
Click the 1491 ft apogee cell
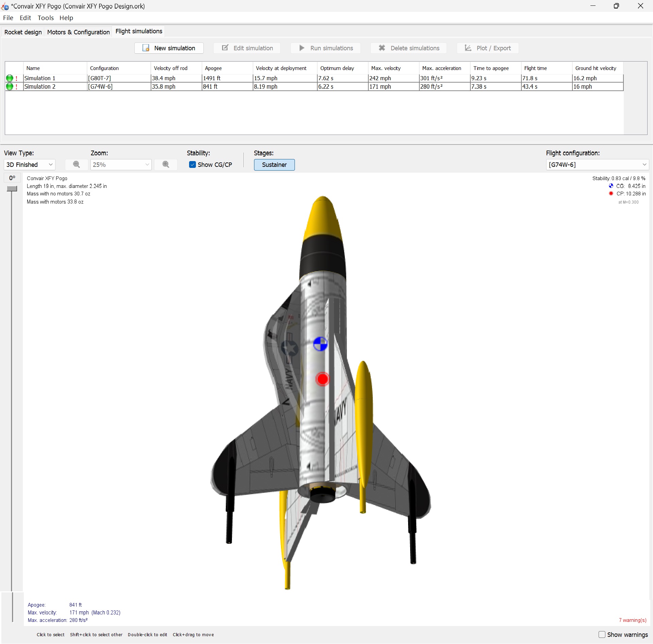(x=227, y=78)
